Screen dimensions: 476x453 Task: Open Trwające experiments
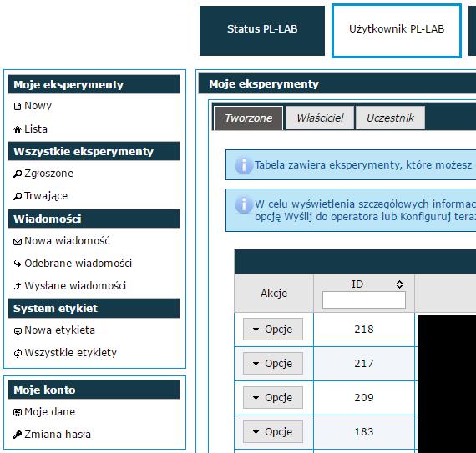[x=46, y=196]
